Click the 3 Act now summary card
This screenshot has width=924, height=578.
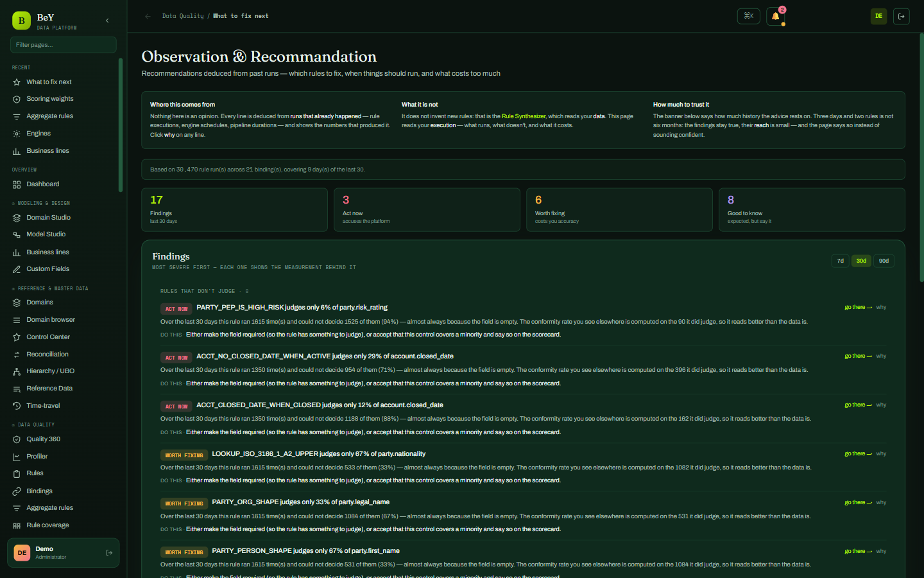(x=427, y=210)
